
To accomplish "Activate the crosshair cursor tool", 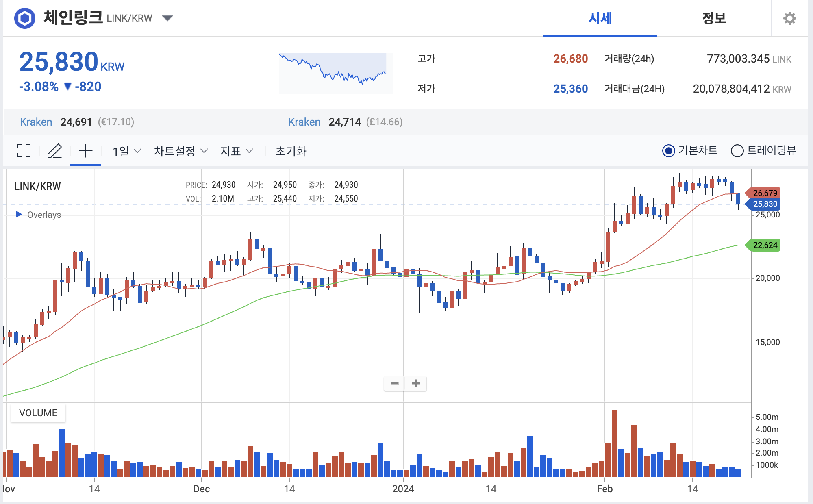I will [85, 151].
